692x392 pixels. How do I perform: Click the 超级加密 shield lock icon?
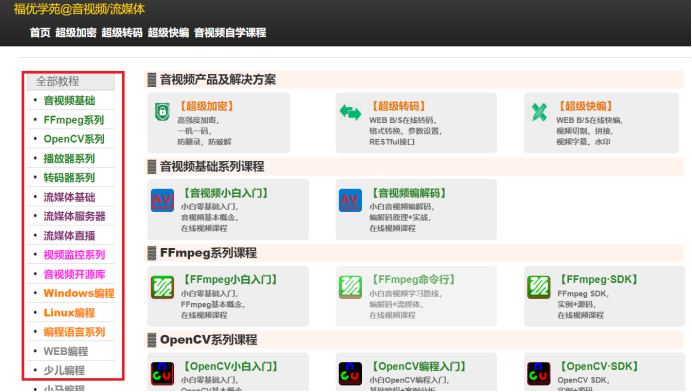(162, 112)
